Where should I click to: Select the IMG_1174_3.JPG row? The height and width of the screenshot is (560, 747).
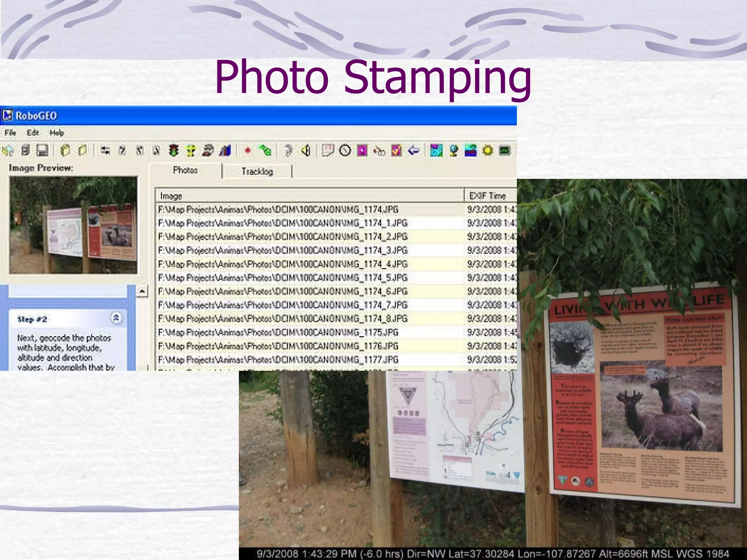coord(336,250)
